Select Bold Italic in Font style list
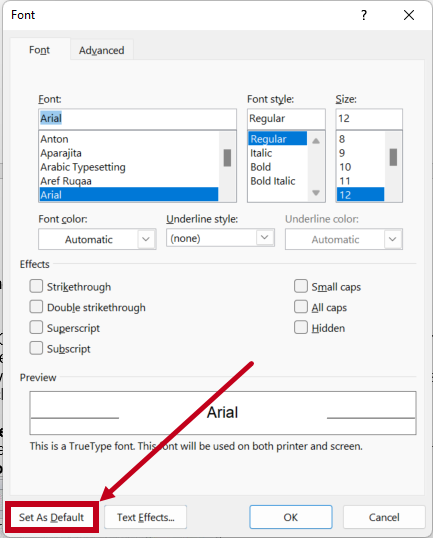Viewport: 433px width, 538px height. click(273, 181)
